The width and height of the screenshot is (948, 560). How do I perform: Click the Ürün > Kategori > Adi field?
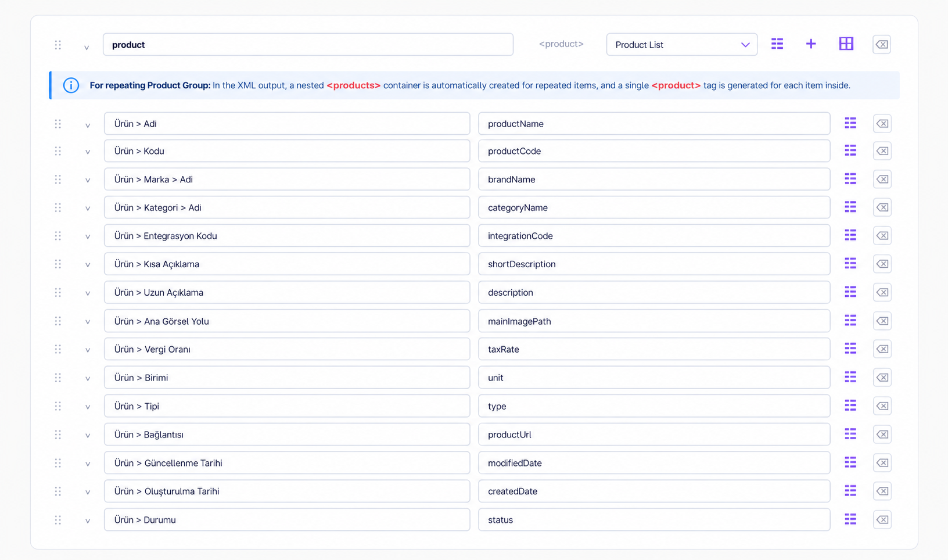[x=287, y=207]
